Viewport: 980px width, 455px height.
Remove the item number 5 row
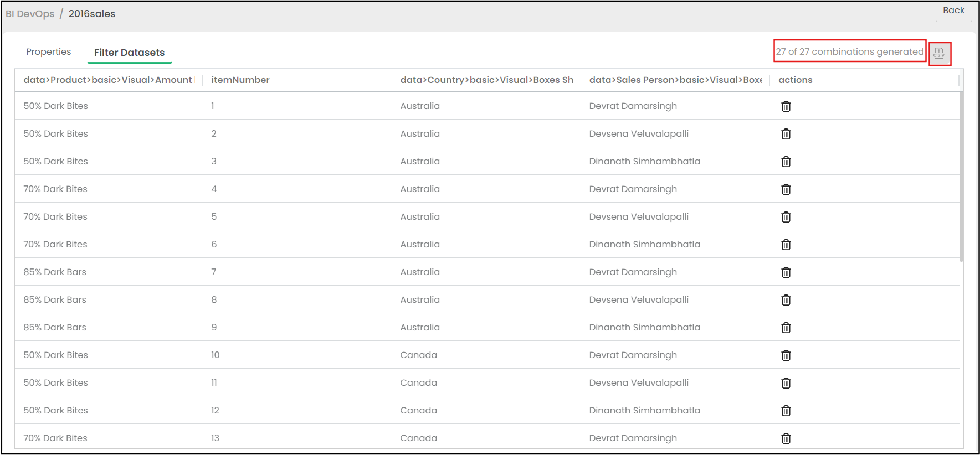pos(786,217)
